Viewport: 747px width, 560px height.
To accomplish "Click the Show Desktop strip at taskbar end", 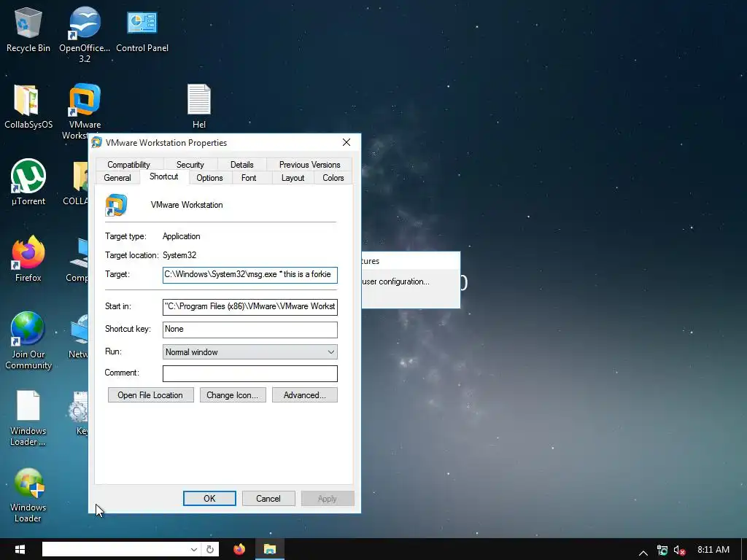I will pyautogui.click(x=743, y=549).
